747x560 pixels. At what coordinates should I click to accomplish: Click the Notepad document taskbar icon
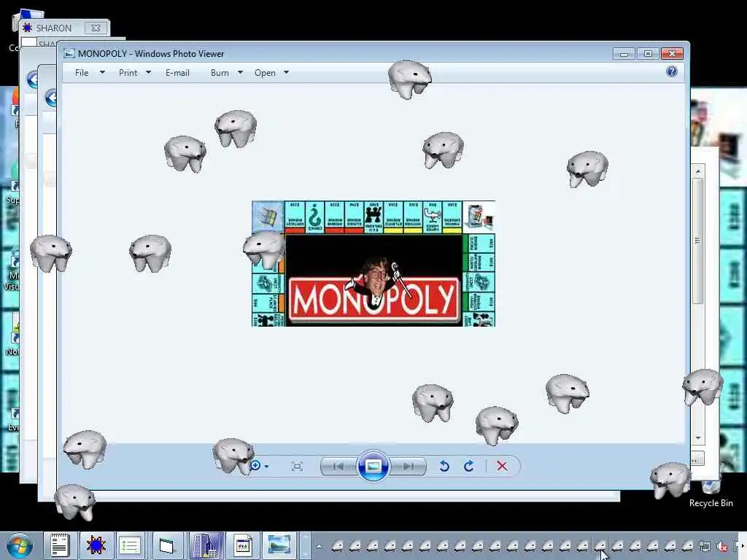coord(60,545)
